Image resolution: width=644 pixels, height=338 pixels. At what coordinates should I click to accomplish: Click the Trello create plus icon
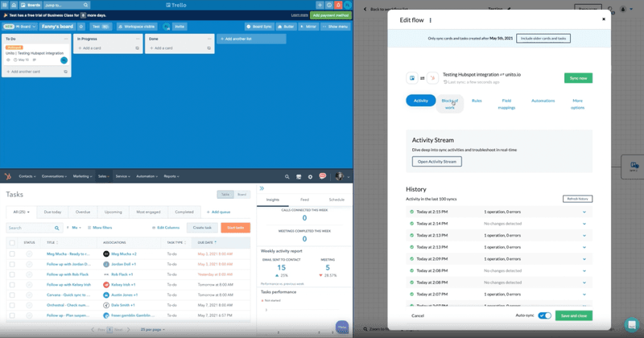point(320,5)
